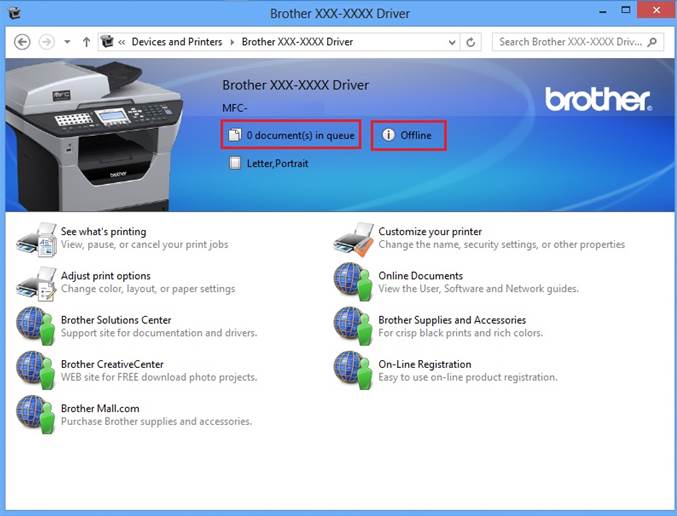Click the Brother Mall.com globe icon
Image resolution: width=677 pixels, height=516 pixels.
36,414
